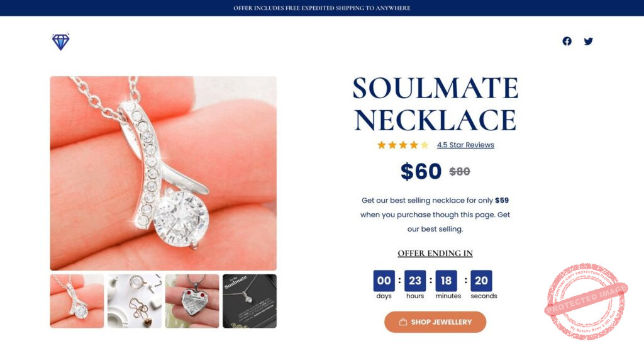Click the Soulmate Necklace heading
644x348 pixels.
click(x=435, y=104)
